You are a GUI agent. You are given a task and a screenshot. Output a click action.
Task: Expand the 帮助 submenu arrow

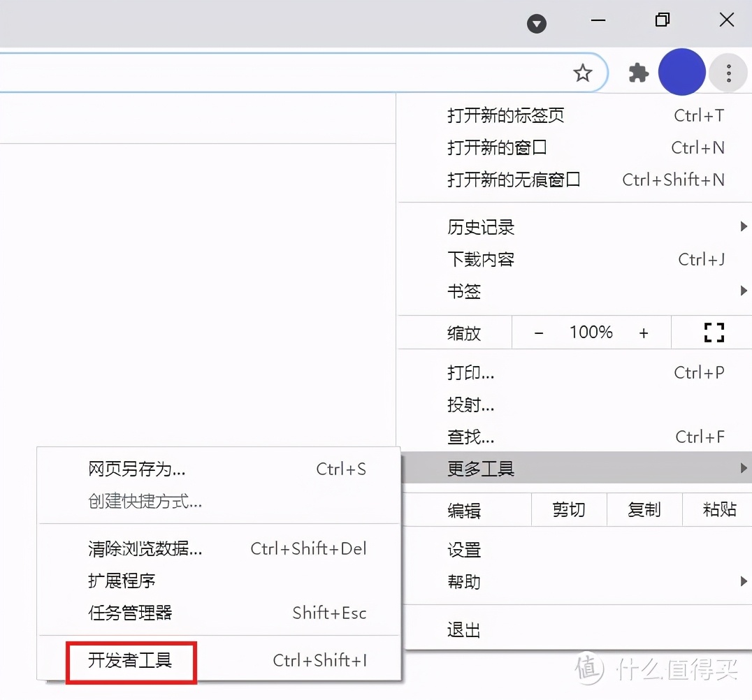[x=742, y=581]
